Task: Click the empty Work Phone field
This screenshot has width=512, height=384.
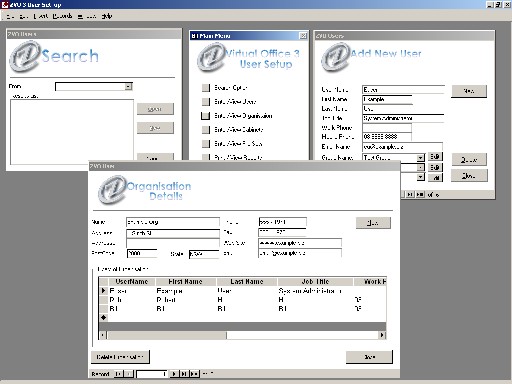Action: 387,128
